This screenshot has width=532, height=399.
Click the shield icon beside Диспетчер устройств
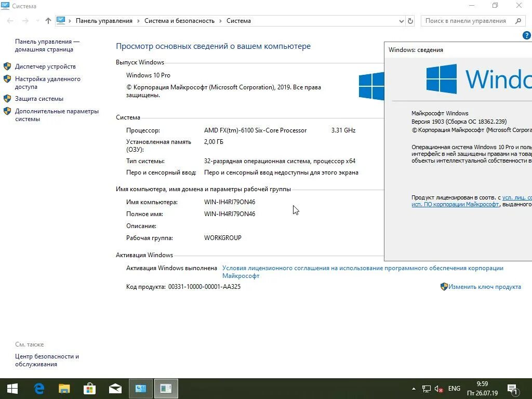pyautogui.click(x=7, y=66)
